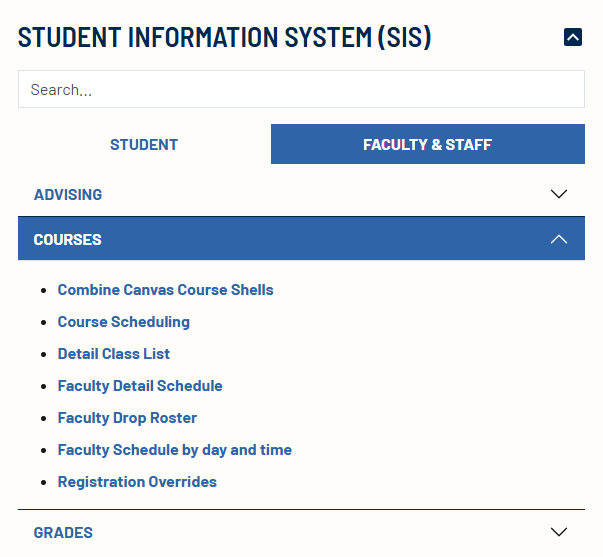Select the Faculty & Staff tab

pyautogui.click(x=427, y=145)
